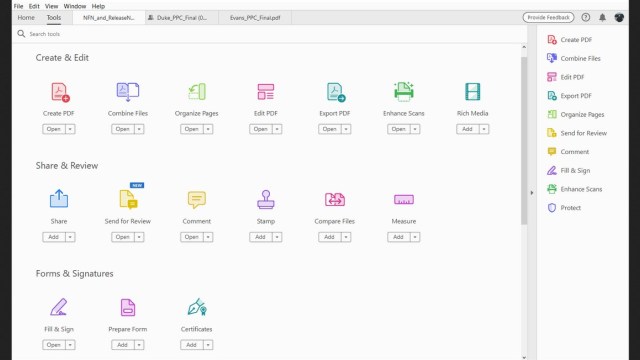Click the Provide Feedback button
Image resolution: width=640 pixels, height=360 pixels.
(x=548, y=18)
